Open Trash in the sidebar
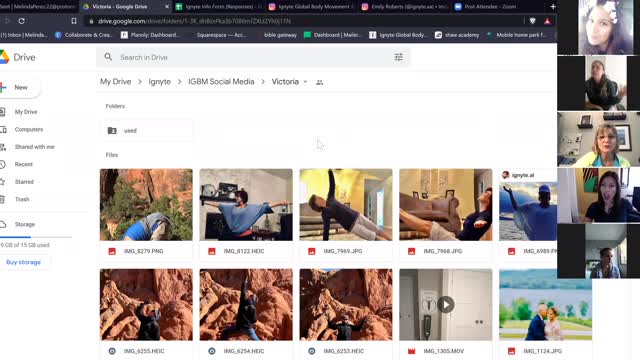Viewport: 640px width, 360px height. point(22,199)
